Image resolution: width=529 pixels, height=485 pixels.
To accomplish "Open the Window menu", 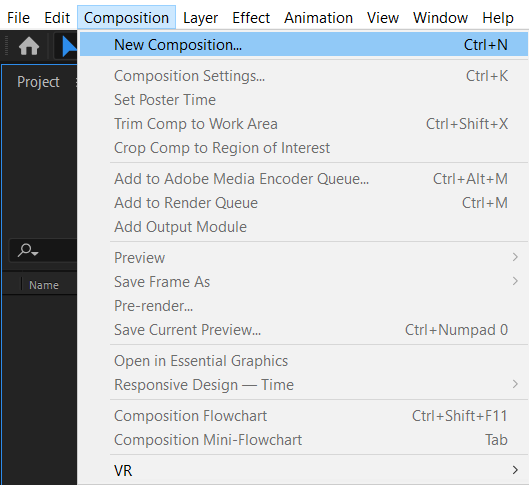I will (x=440, y=18).
